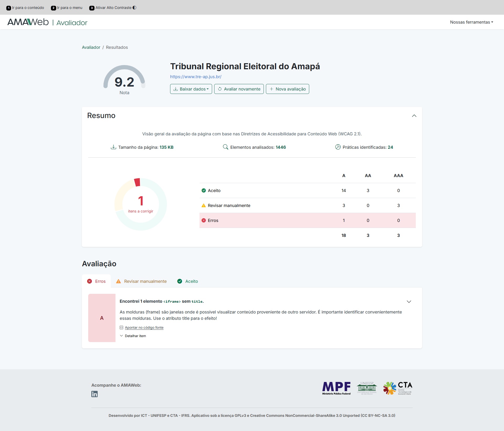Click the green check icon on Aceito row
504x431 pixels.
pyautogui.click(x=204, y=190)
